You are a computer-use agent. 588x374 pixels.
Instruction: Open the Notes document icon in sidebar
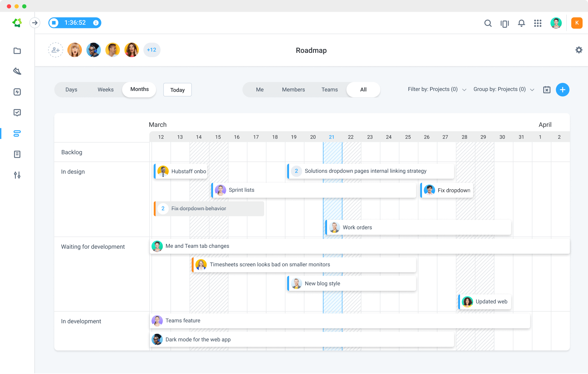click(17, 154)
